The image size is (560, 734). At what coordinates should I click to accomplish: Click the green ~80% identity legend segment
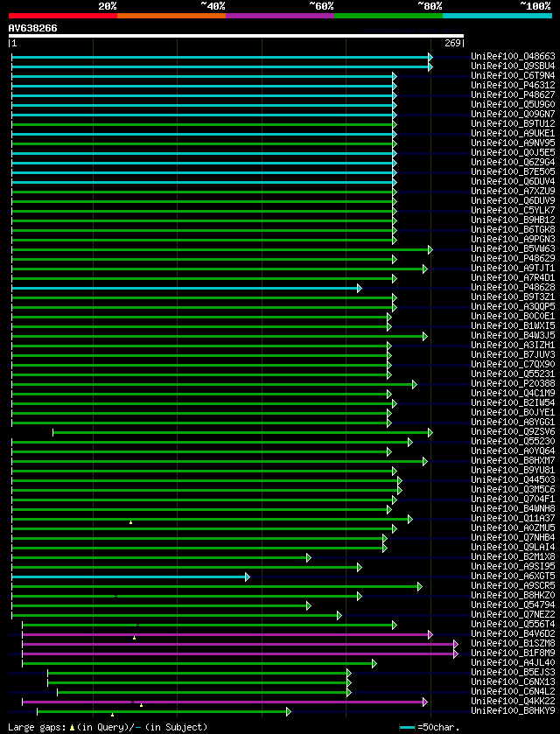point(388,16)
